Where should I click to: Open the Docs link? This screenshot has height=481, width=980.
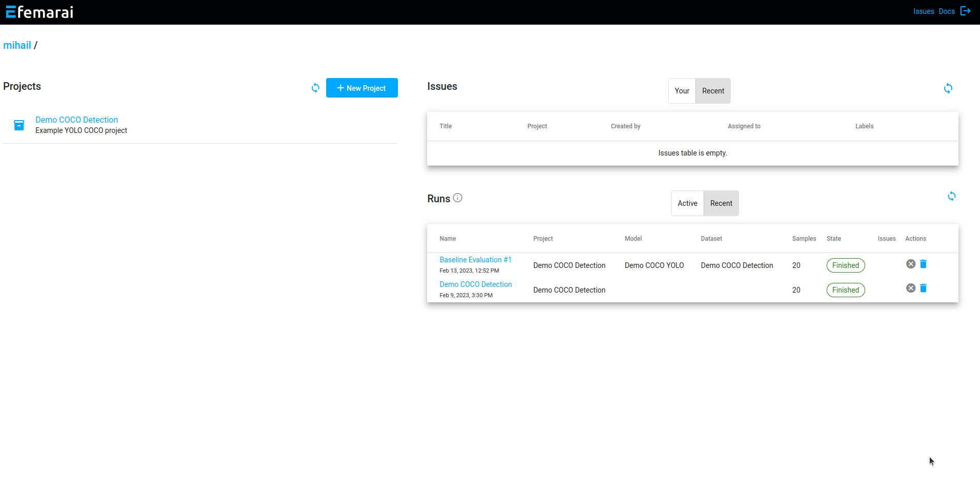[947, 11]
